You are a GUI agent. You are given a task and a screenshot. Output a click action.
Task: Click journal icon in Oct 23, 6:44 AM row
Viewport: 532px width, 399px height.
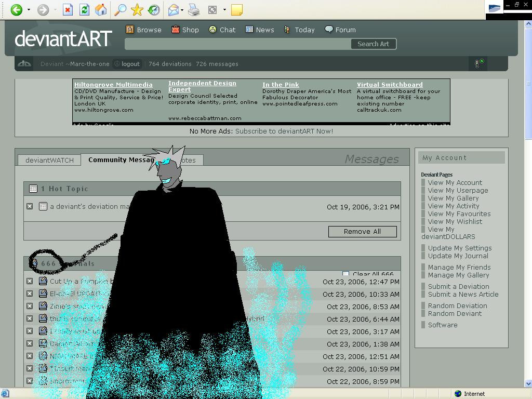pyautogui.click(x=43, y=318)
